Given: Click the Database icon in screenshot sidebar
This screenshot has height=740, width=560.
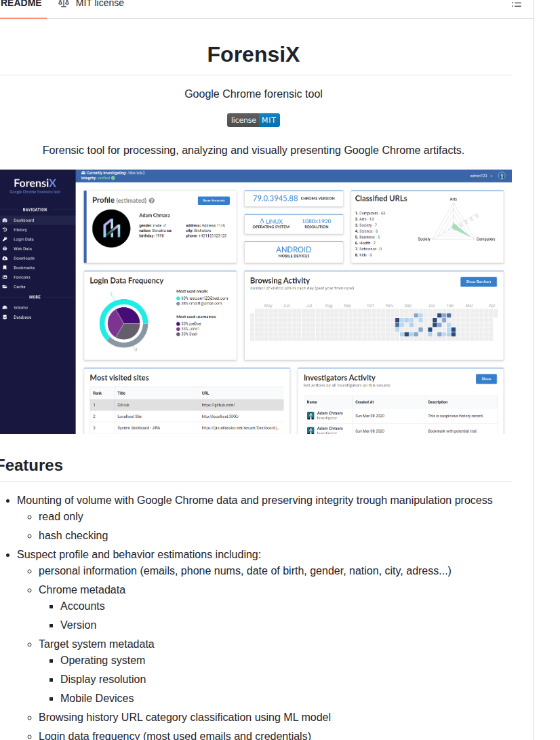Looking at the screenshot, I should (5, 317).
